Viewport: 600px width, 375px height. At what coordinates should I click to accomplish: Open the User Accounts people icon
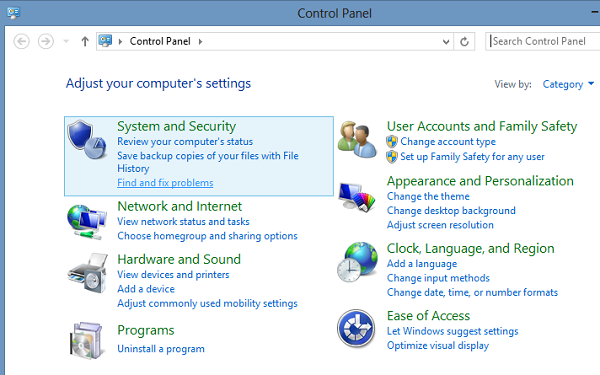pyautogui.click(x=357, y=139)
